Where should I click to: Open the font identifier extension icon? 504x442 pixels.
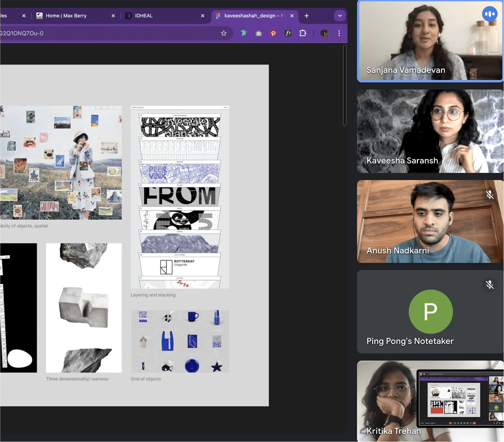tap(288, 33)
